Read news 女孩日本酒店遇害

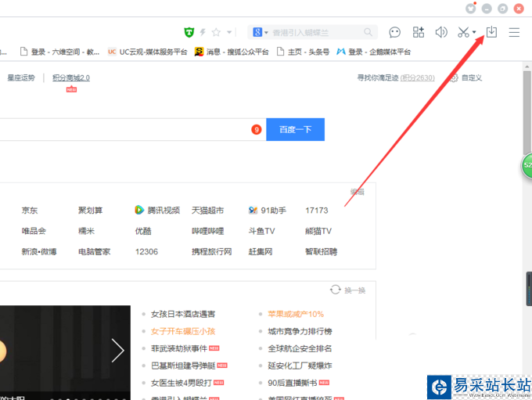pyautogui.click(x=183, y=314)
